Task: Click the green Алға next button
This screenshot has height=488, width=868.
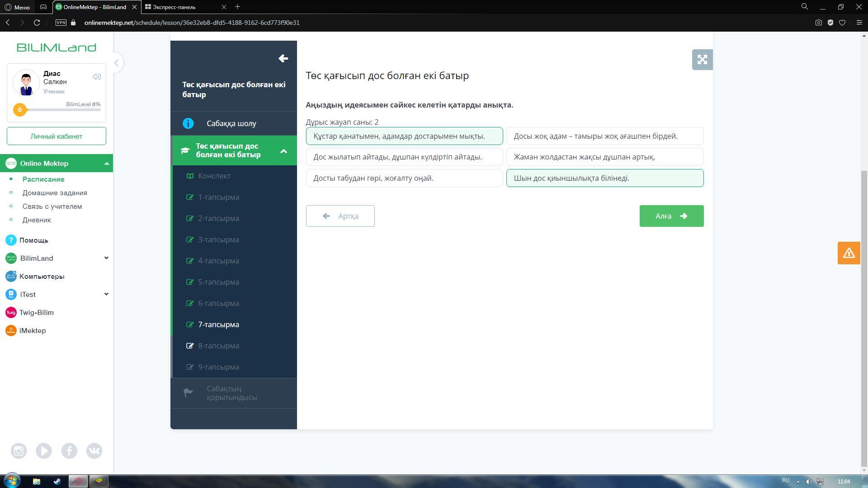Action: [671, 216]
